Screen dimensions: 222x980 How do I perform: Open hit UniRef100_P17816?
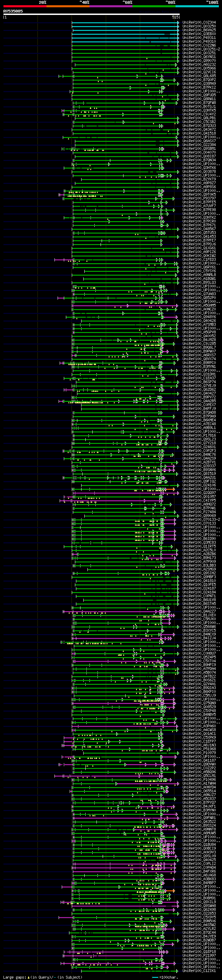coord(199,436)
